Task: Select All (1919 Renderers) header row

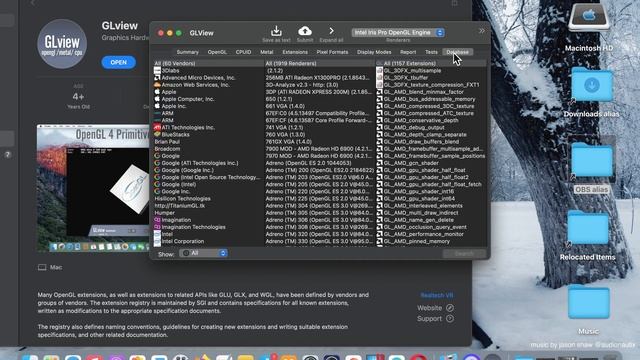Action: tap(319, 63)
